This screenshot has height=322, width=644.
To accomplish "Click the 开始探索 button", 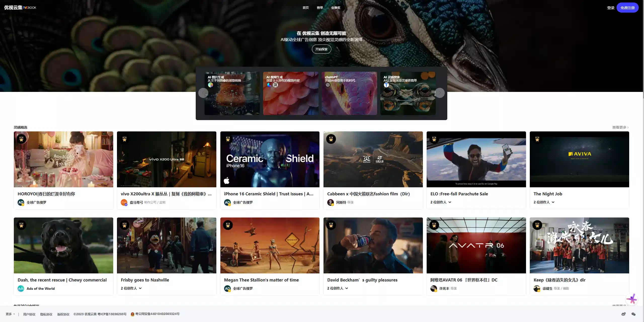I will (x=321, y=49).
